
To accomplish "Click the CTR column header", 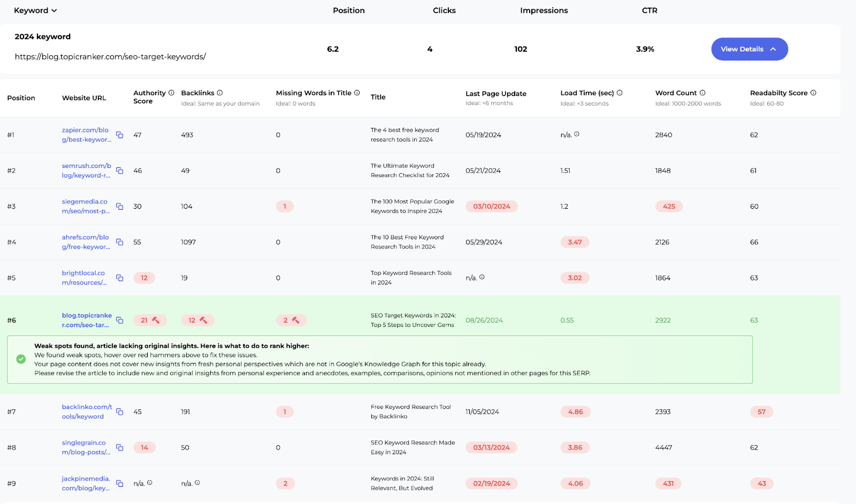I will 649,10.
